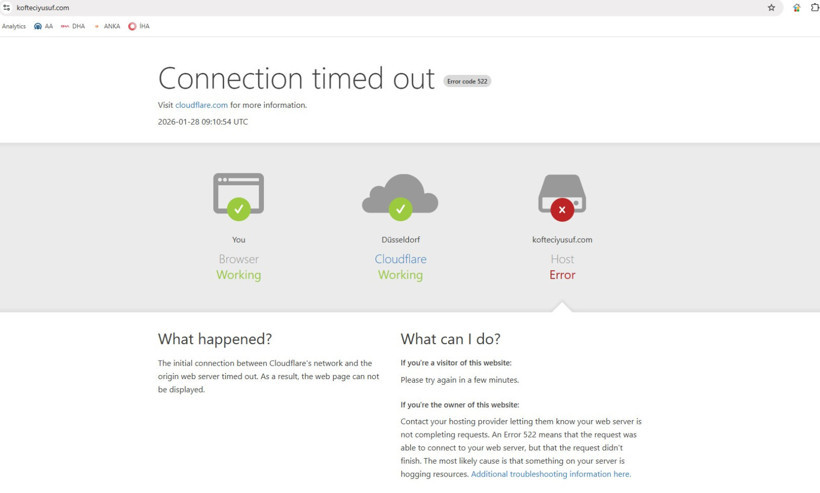Viewport: 820px width, 493px height.
Task: Open the Cloudflare link under Düsseldorf
Action: click(400, 259)
